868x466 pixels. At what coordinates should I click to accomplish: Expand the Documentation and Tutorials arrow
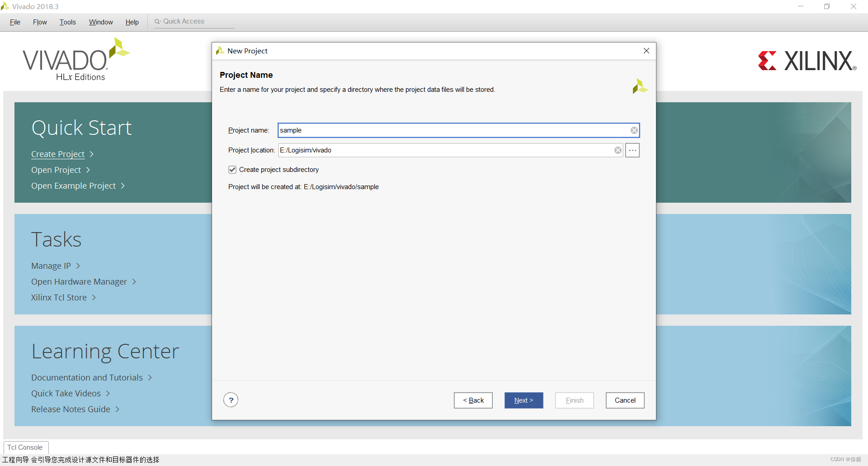pyautogui.click(x=150, y=378)
